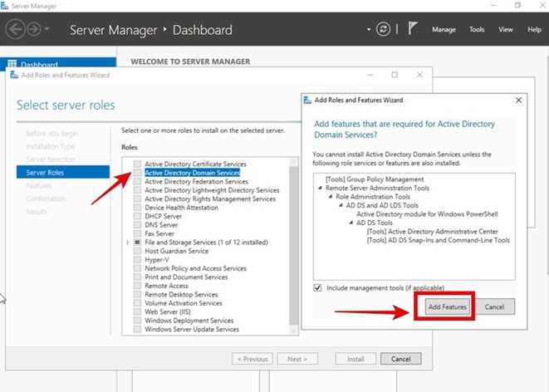The height and width of the screenshot is (392, 549).
Task: Click the Server Manager back arrow
Action: click(15, 29)
